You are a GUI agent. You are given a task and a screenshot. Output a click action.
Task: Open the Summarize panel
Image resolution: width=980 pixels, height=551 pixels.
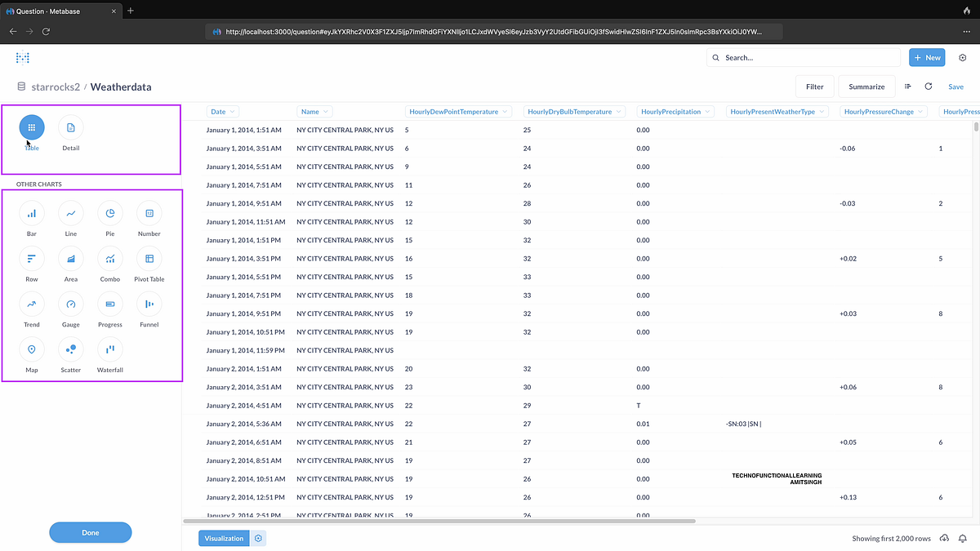point(866,86)
